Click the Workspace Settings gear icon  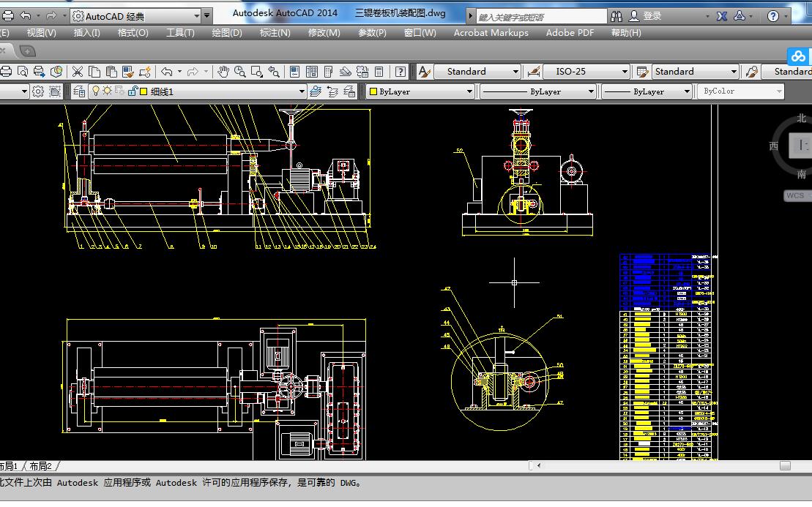[38, 91]
